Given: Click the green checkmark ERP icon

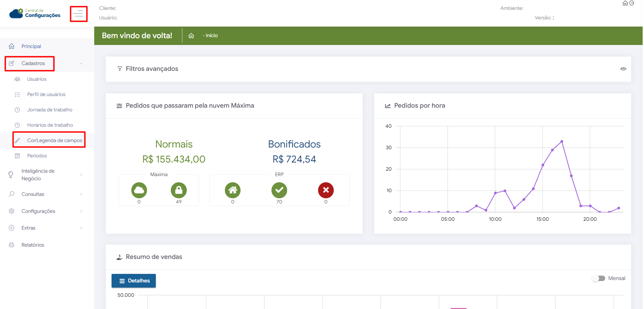Looking at the screenshot, I should (279, 190).
